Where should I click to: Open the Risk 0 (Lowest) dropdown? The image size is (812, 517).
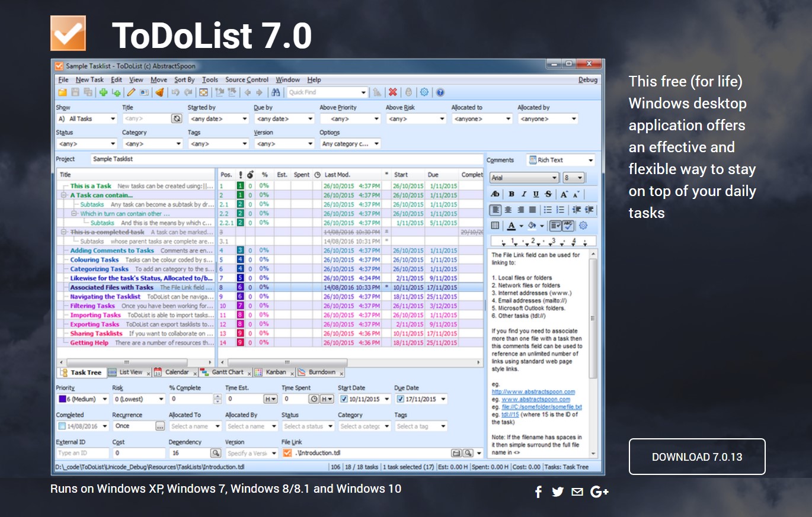(138, 399)
